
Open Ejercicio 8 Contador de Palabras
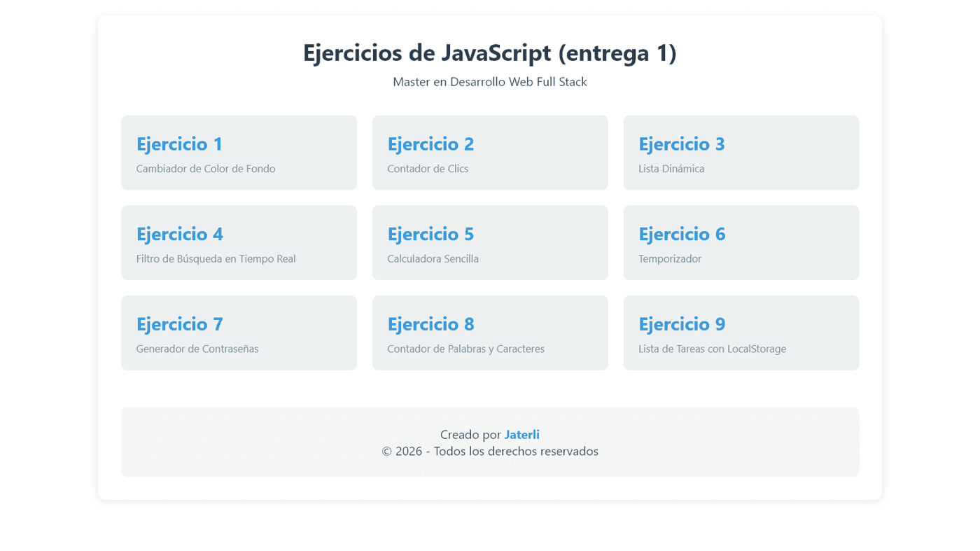click(490, 333)
